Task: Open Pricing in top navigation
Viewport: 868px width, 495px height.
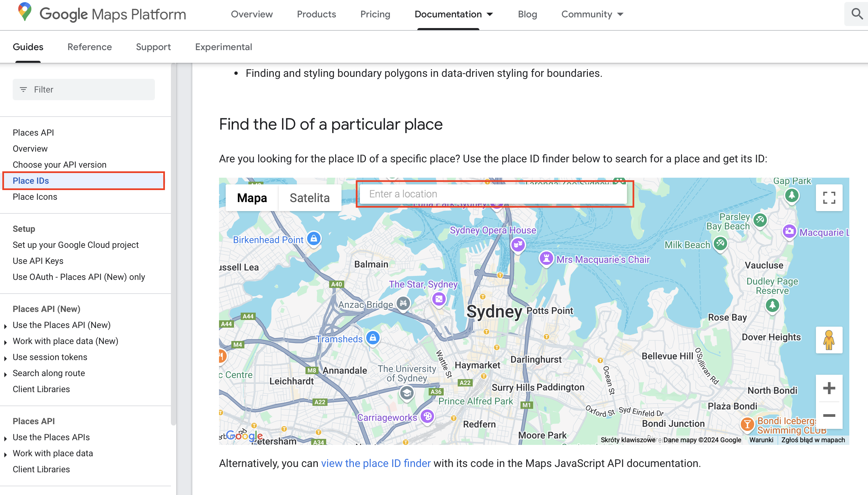Action: pos(375,14)
